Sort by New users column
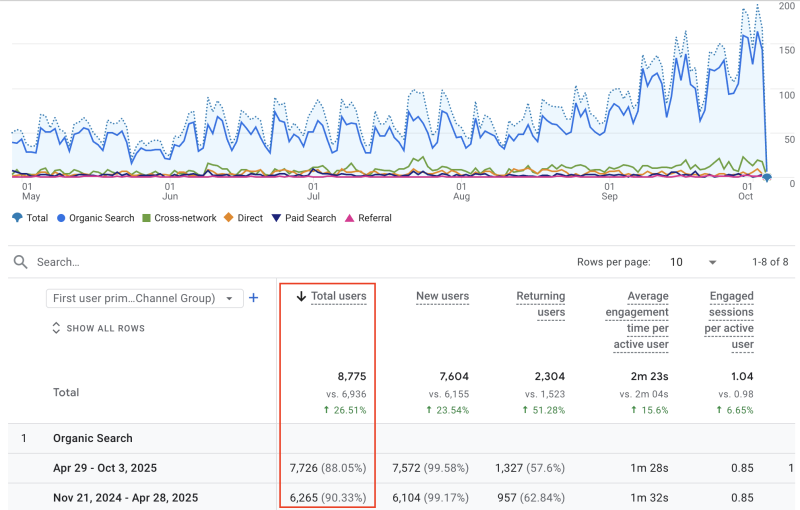Image resolution: width=800 pixels, height=510 pixels. point(441,296)
